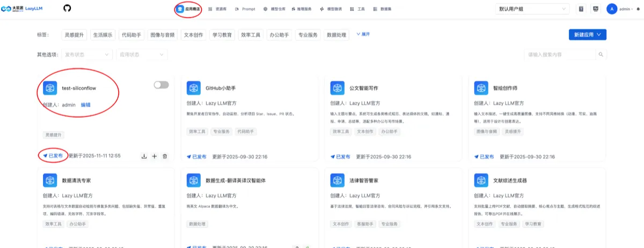The height and width of the screenshot is (248, 644).
Task: Open the GitHub icon in the header
Action: tap(67, 9)
